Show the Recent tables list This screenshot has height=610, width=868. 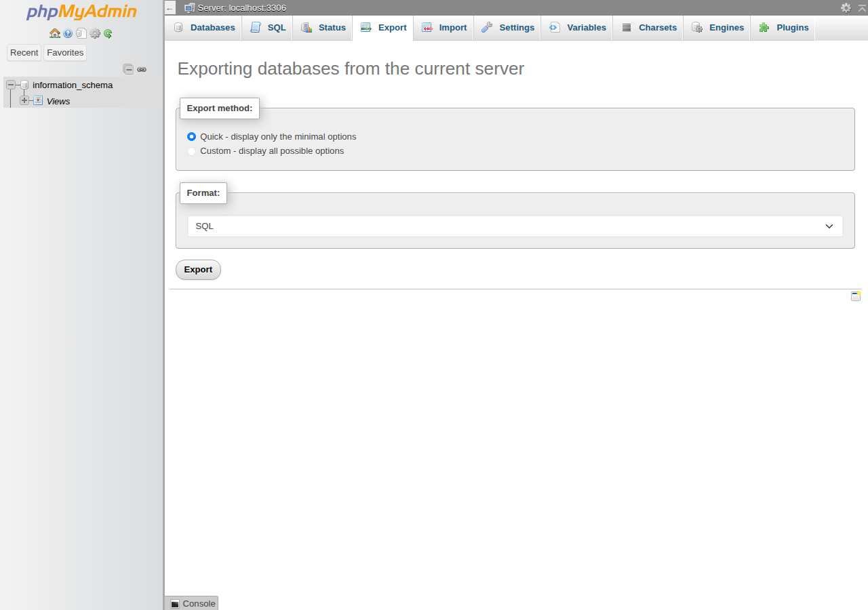(x=24, y=53)
